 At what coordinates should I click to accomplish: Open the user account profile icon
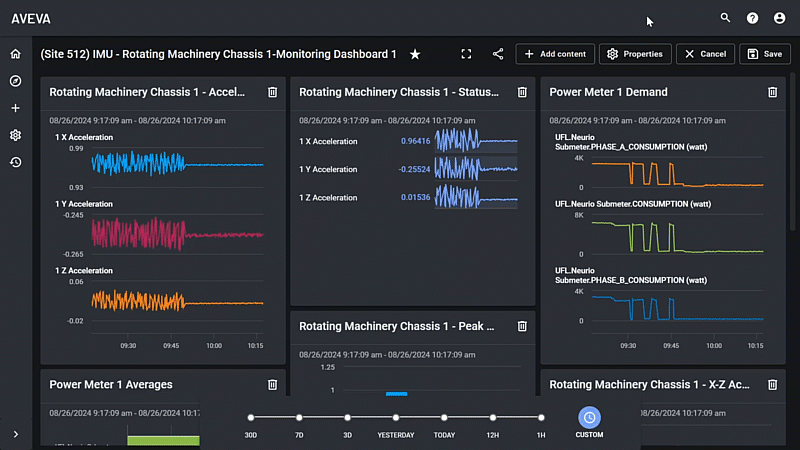tap(780, 18)
